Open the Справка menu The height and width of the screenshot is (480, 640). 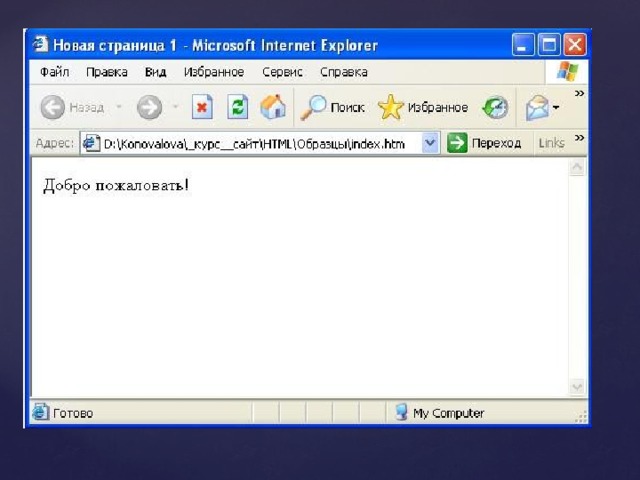(344, 72)
